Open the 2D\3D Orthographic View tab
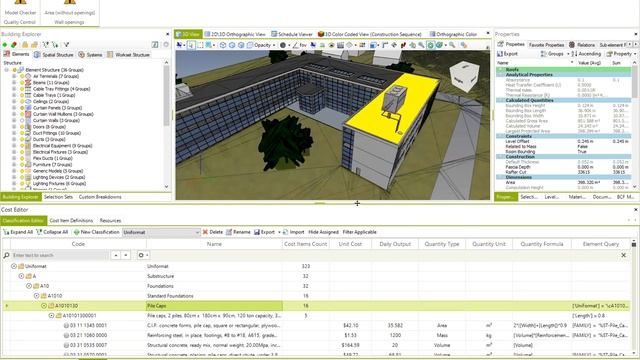640x360 pixels. (x=235, y=34)
